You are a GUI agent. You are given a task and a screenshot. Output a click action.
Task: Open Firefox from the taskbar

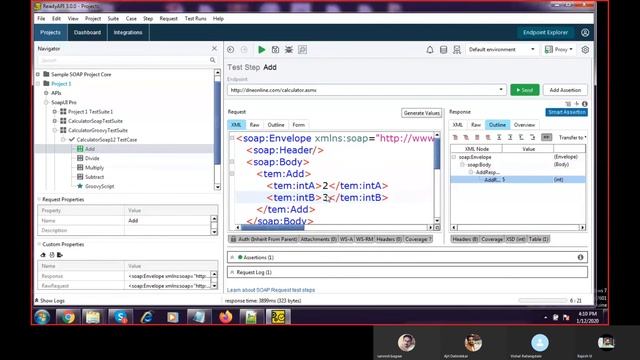225,317
